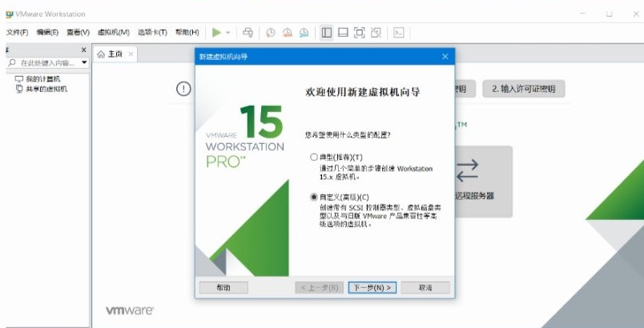Open the snapshot manager icon
The height and width of the screenshot is (328, 644).
tap(304, 32)
